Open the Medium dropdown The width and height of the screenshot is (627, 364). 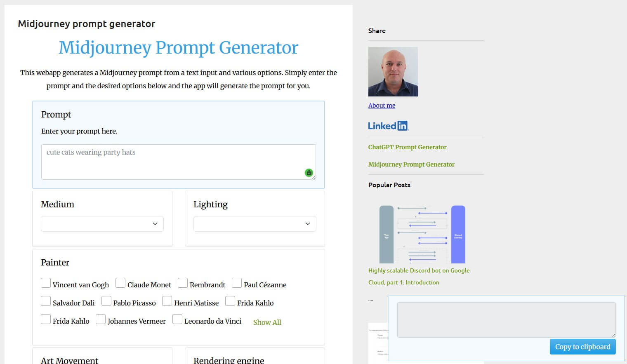102,224
